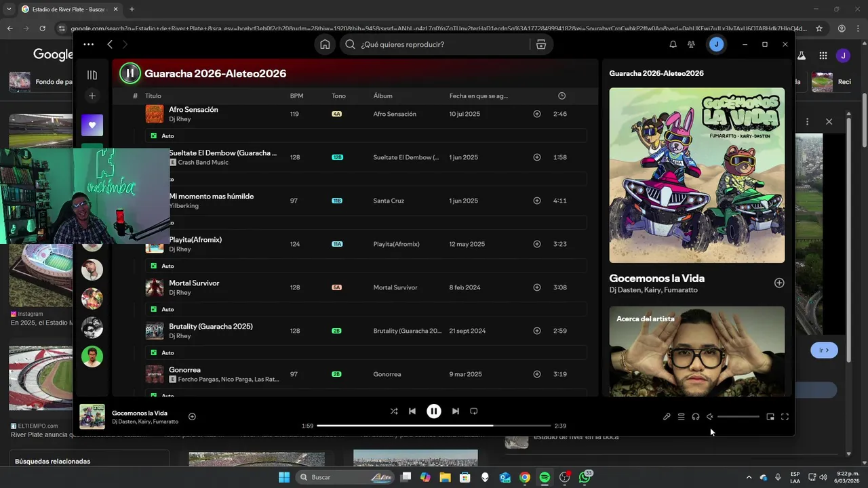Open the Browse icon beside search bar

click(541, 44)
